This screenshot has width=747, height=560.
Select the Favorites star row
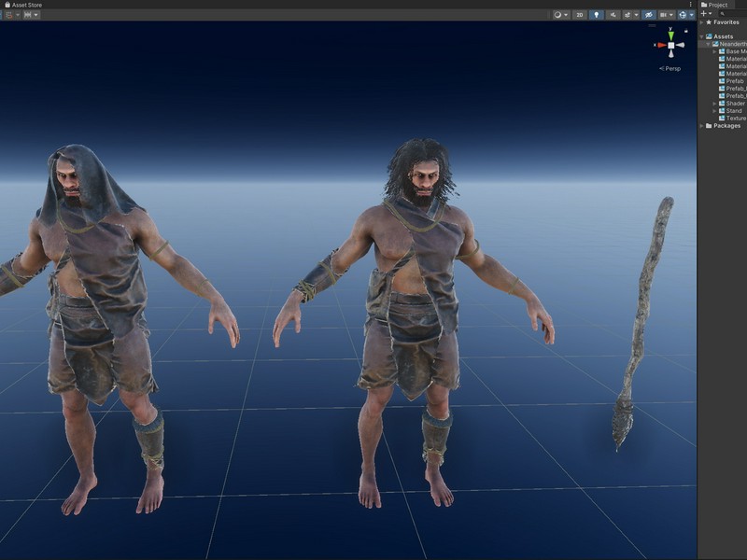click(x=722, y=22)
